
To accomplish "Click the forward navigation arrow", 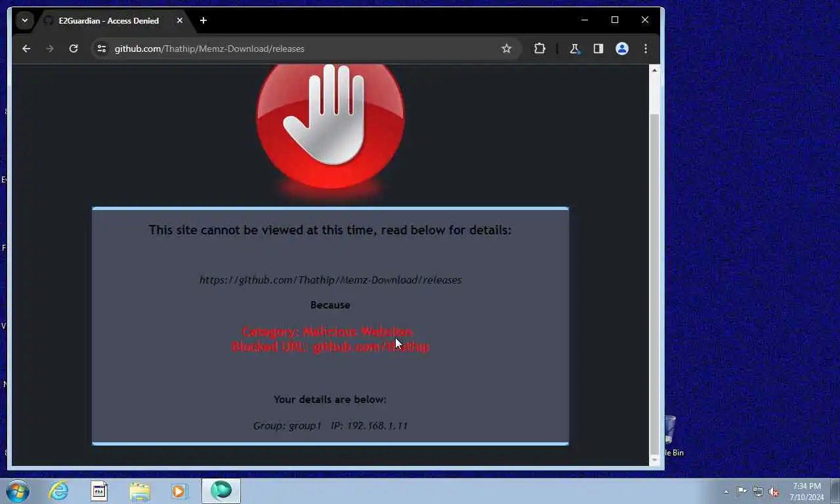I will pyautogui.click(x=50, y=49).
